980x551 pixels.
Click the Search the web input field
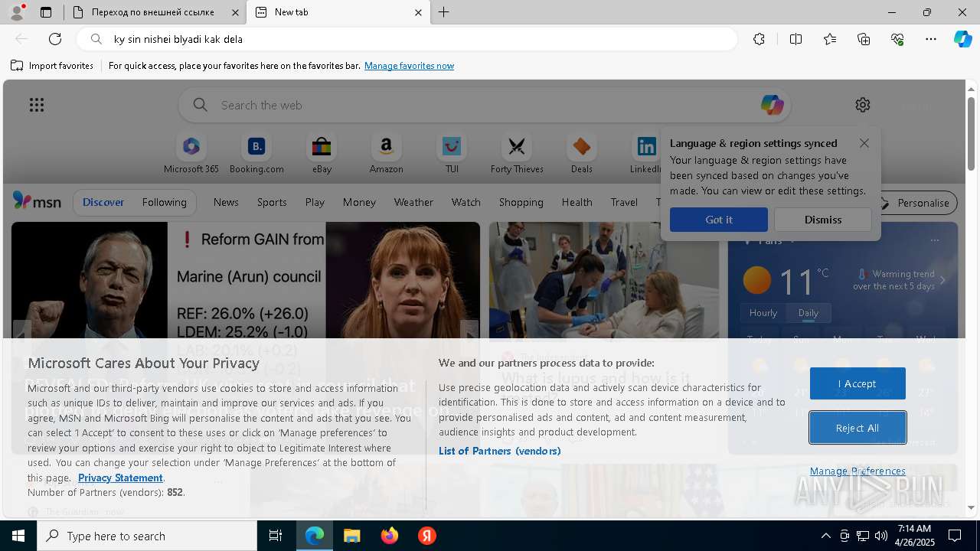pos(484,105)
